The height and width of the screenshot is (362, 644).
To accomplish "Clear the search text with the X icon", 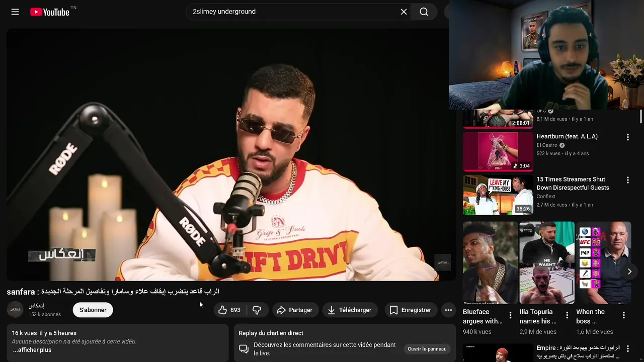I will pos(404,12).
